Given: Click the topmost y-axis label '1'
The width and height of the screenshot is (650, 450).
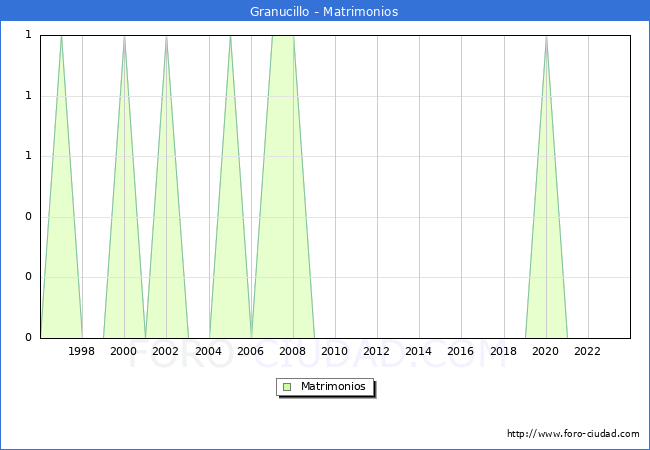Looking at the screenshot, I should (28, 35).
